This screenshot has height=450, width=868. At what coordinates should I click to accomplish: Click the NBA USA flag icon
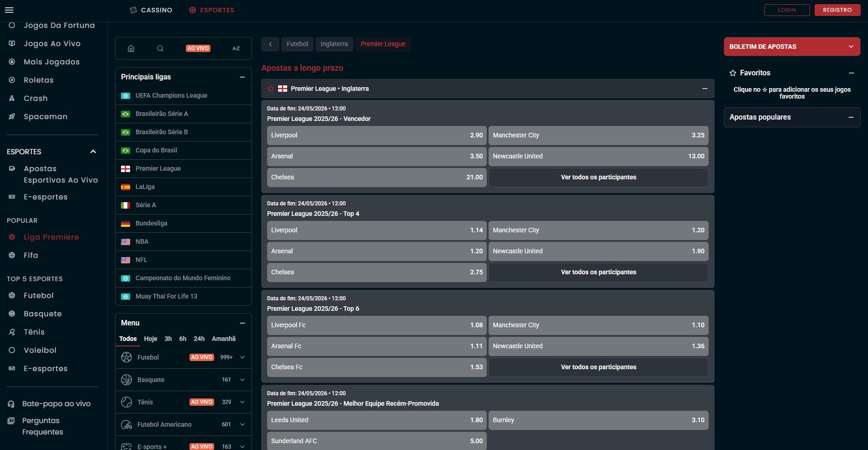(126, 242)
